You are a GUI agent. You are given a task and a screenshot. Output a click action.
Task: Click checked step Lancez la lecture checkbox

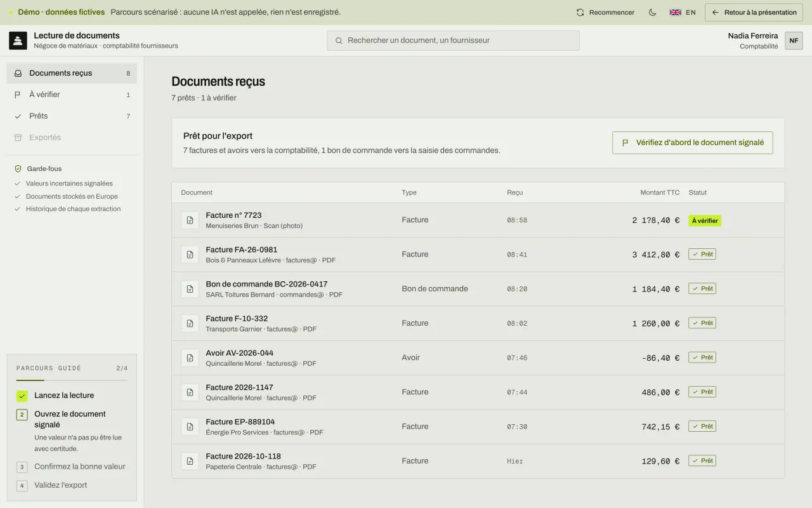(22, 396)
